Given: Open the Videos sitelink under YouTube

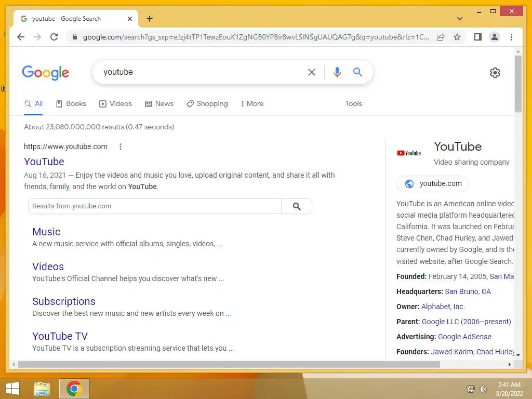Looking at the screenshot, I should [48, 267].
